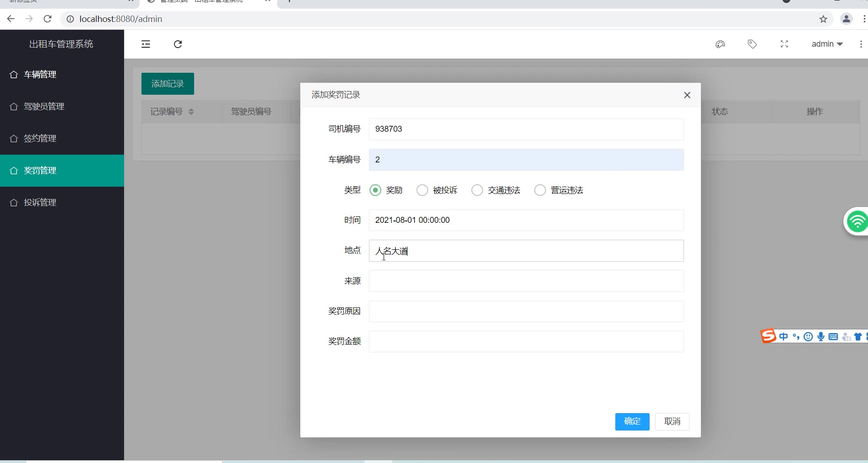
Task: Select the 被投诉 radio option
Action: [x=422, y=190]
